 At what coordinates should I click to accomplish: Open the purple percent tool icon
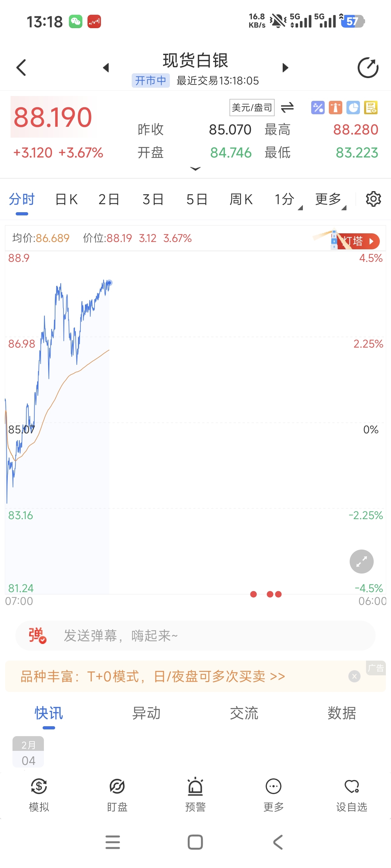point(318,108)
